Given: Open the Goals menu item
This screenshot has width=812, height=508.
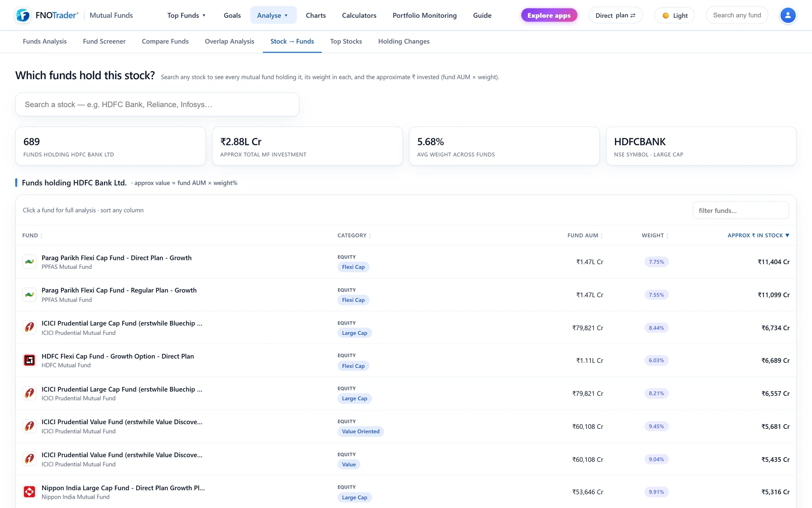Looking at the screenshot, I should (232, 15).
